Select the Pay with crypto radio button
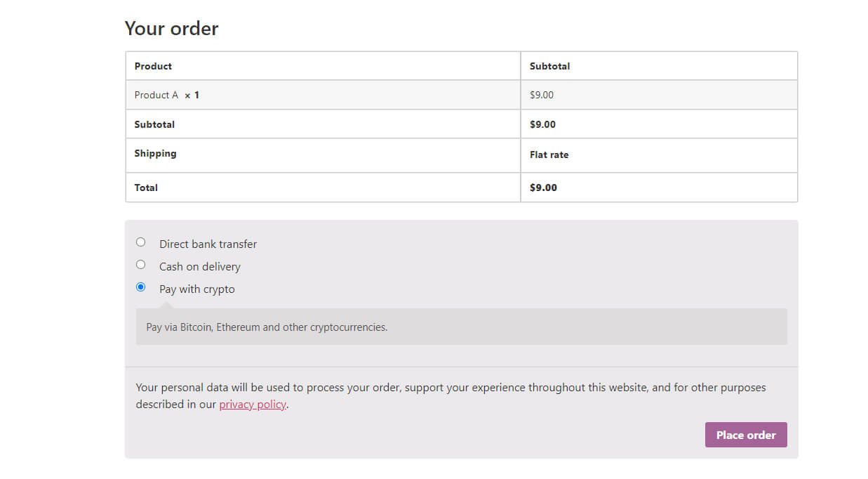The width and height of the screenshot is (868, 479). [140, 287]
